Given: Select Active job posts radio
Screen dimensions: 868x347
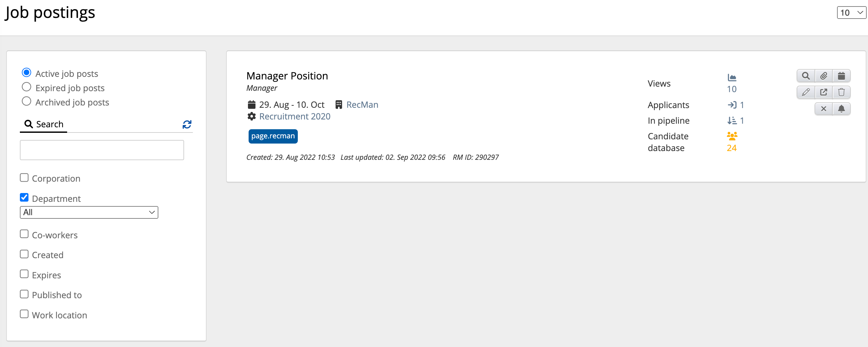Looking at the screenshot, I should pyautogui.click(x=26, y=73).
